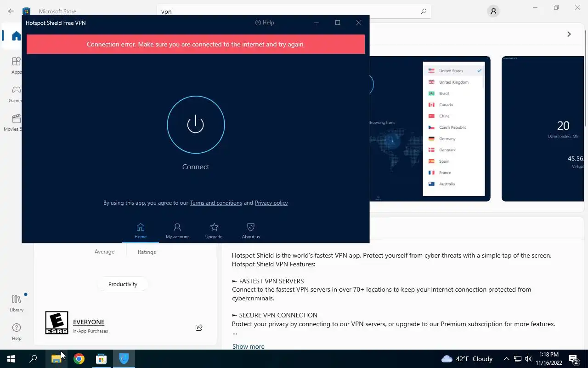
Task: Click the Ratings label in ratings card
Action: click(147, 252)
